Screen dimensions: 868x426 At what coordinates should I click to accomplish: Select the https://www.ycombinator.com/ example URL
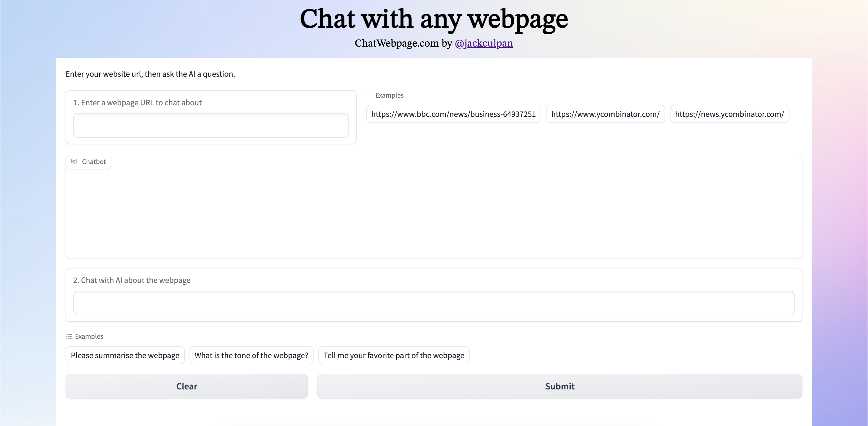point(605,114)
